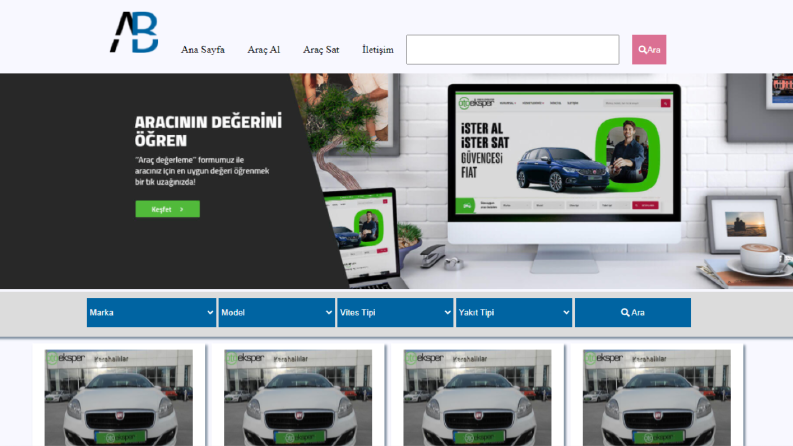
Task: Open the fourth white Fiat car listing image
Action: (x=656, y=397)
